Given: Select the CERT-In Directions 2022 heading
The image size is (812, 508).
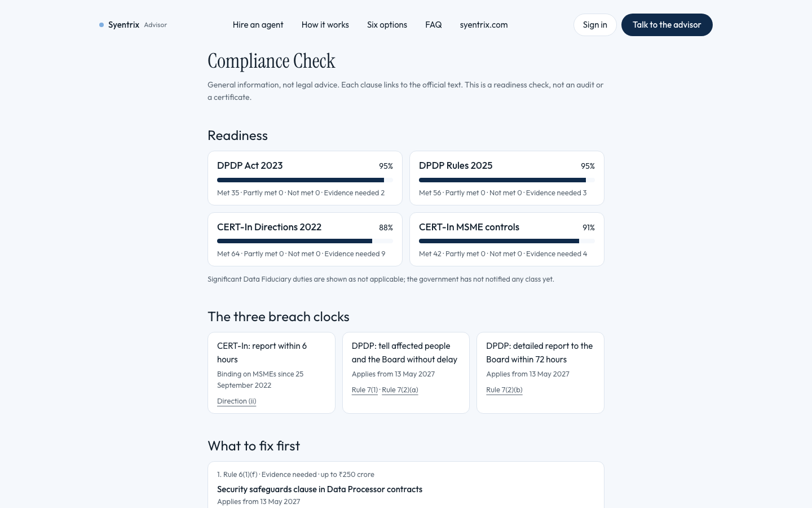Looking at the screenshot, I should 269,227.
